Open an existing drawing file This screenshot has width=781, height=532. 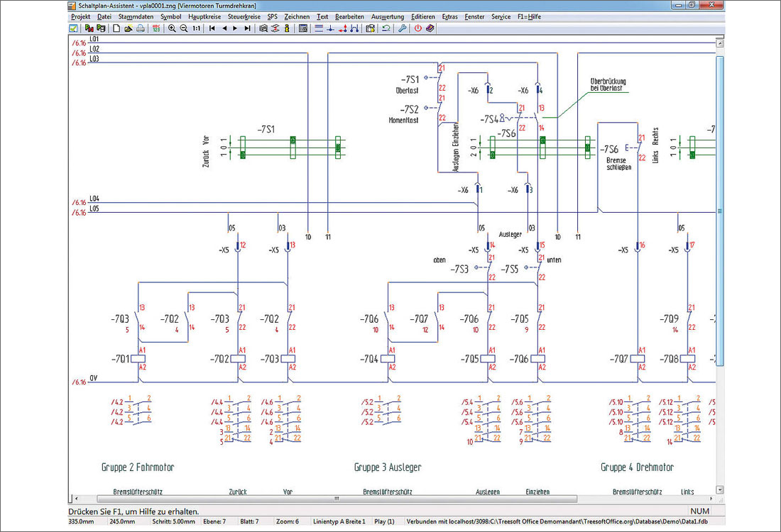click(128, 29)
